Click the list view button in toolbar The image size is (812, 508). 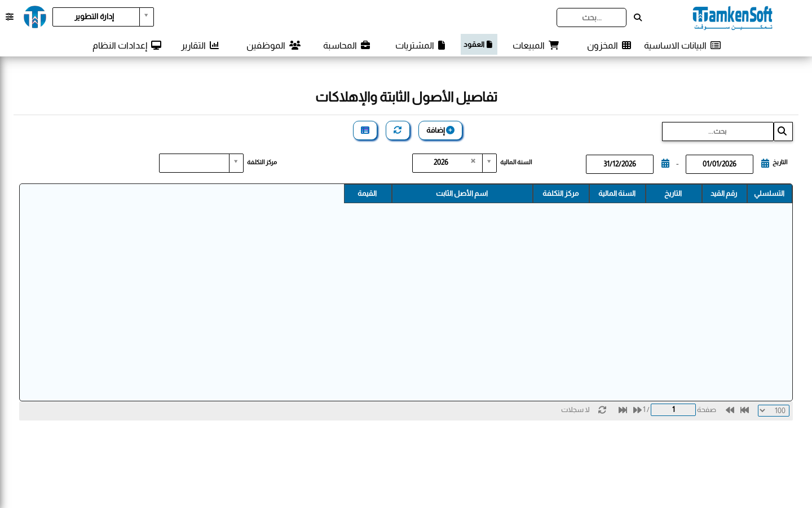click(365, 130)
